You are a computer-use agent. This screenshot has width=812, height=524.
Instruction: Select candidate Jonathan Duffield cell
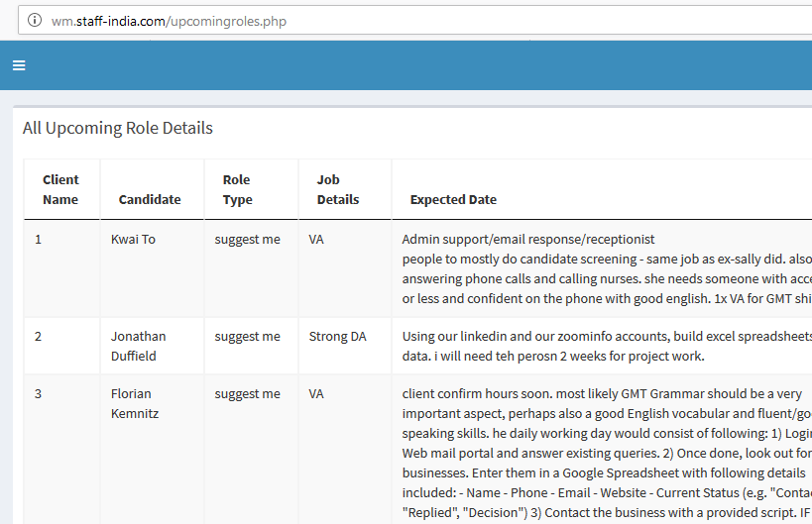coord(138,346)
